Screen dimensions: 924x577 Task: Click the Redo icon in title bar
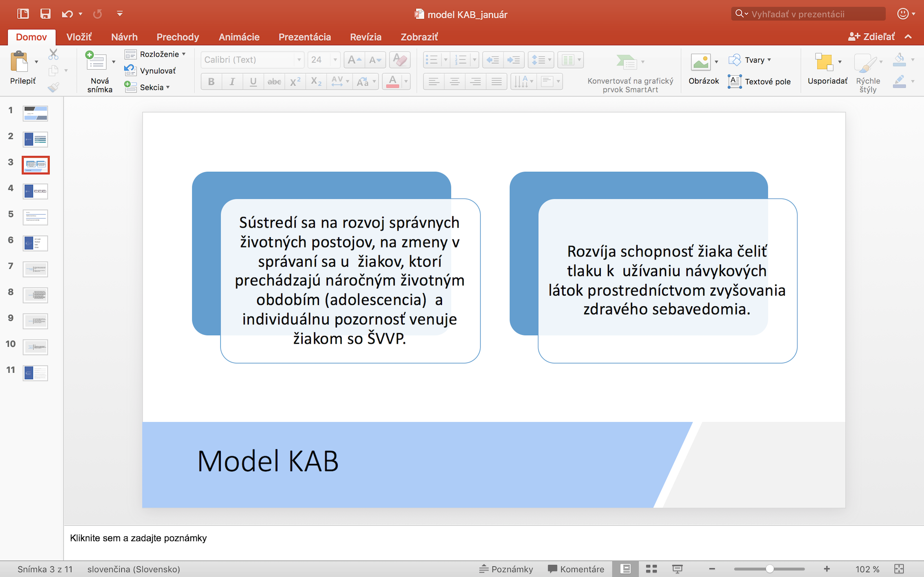(97, 14)
